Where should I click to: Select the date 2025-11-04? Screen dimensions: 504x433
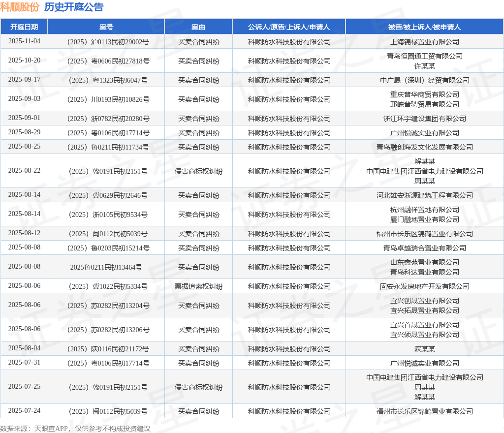pyautogui.click(x=24, y=41)
